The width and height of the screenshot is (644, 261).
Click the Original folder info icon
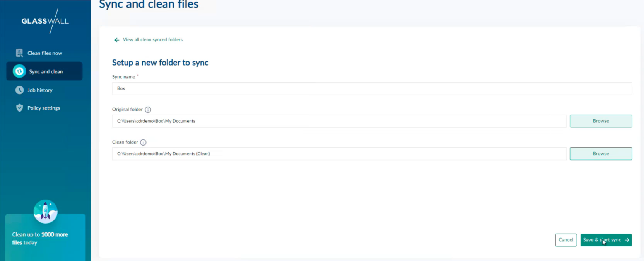click(148, 110)
